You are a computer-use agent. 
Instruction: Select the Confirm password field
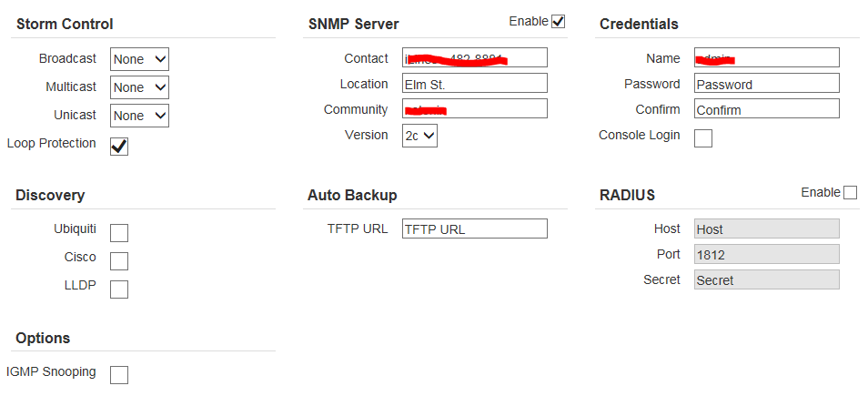766,109
